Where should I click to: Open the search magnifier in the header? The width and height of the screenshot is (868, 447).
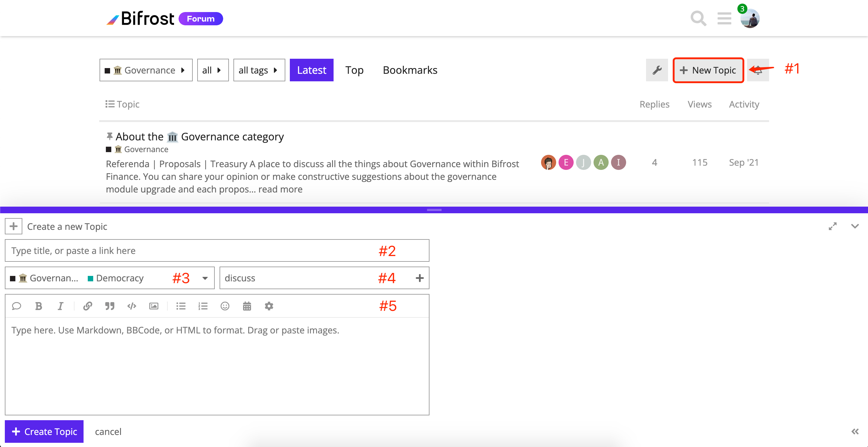(698, 18)
